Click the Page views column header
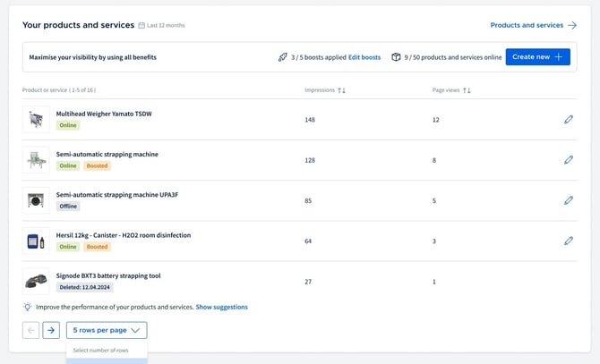600x364 pixels. pos(446,90)
